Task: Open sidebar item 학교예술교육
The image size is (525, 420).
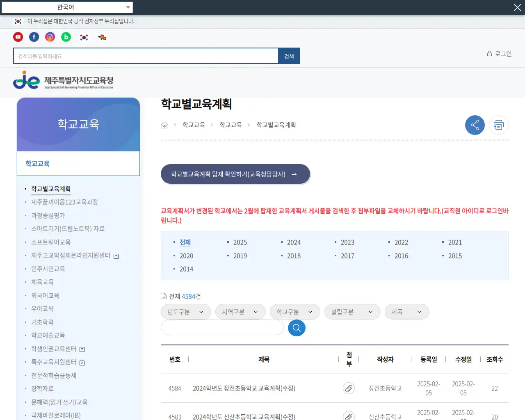Action: [x=48, y=335]
